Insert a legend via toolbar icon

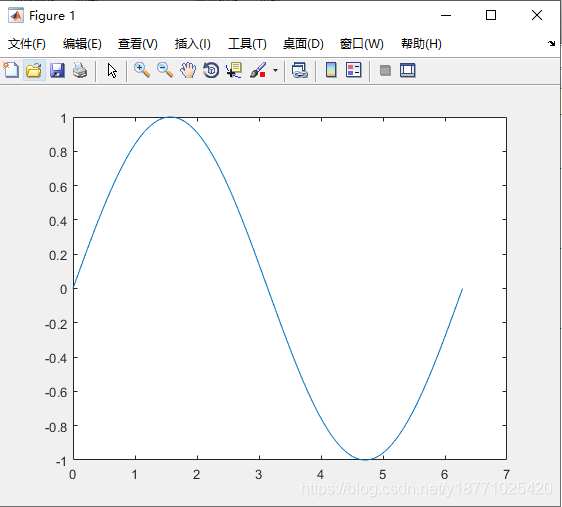pos(354,70)
